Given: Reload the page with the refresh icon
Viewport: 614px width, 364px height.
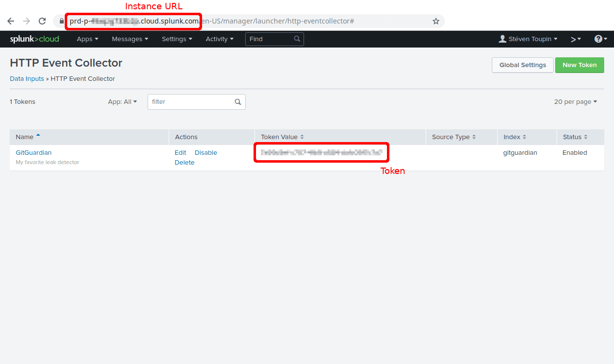Looking at the screenshot, I should coord(42,21).
